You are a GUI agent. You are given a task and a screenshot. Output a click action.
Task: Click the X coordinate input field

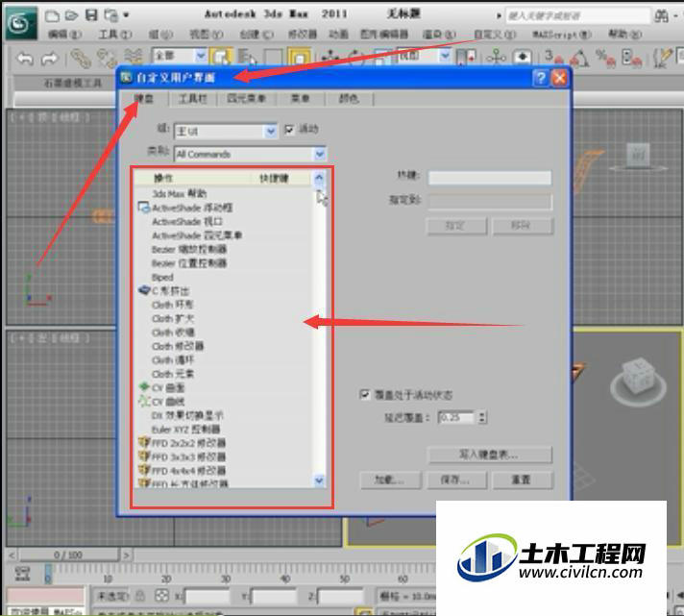(x=207, y=597)
